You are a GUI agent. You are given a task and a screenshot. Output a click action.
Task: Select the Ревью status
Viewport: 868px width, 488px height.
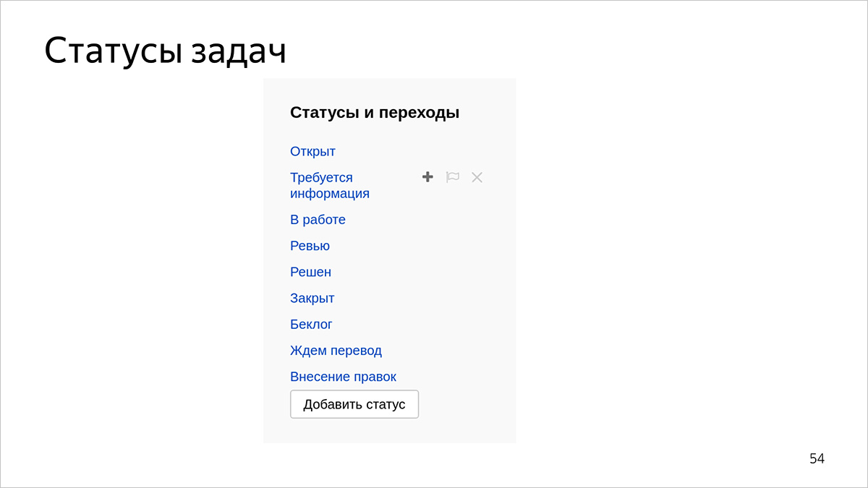pos(310,246)
